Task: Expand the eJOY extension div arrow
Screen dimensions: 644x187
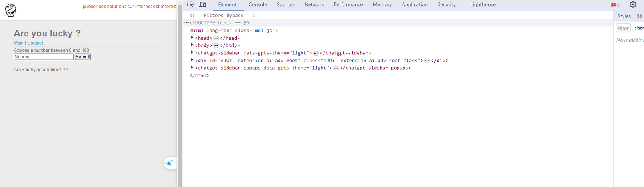Action: click(x=192, y=60)
